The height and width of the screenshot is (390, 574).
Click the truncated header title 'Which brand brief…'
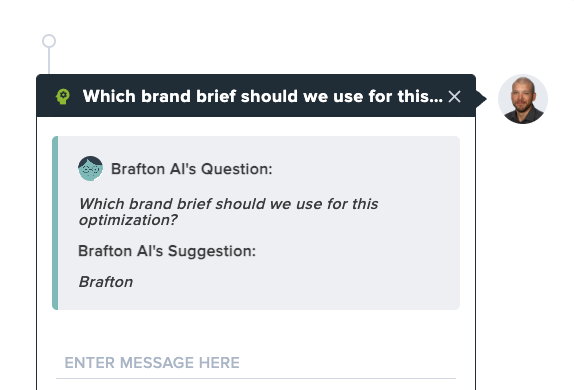pyautogui.click(x=262, y=96)
